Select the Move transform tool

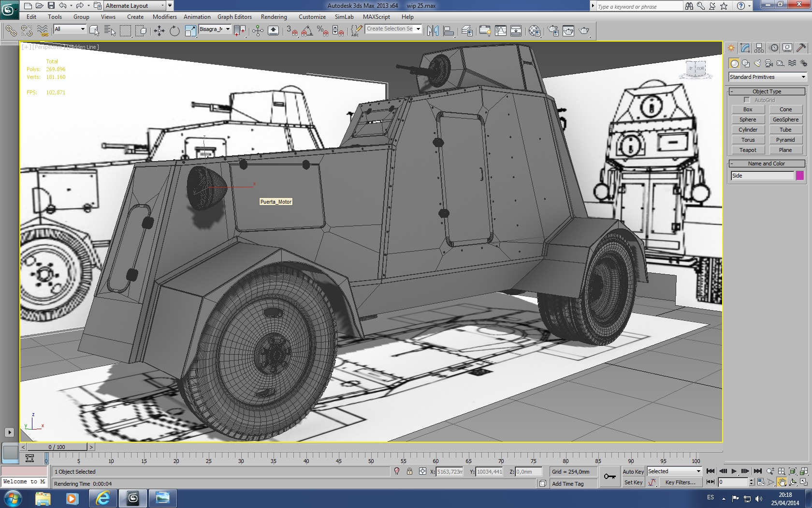pyautogui.click(x=159, y=31)
